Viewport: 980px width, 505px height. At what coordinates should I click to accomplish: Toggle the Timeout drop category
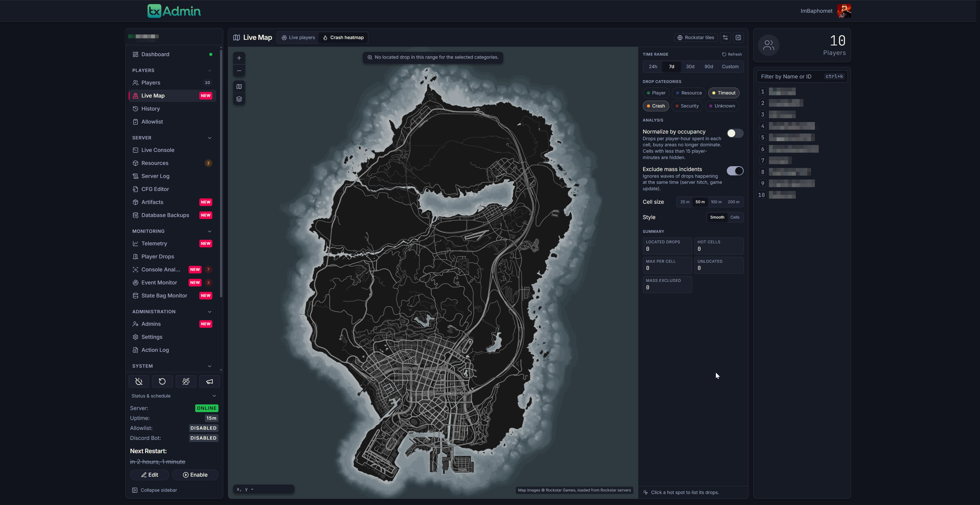(x=724, y=93)
